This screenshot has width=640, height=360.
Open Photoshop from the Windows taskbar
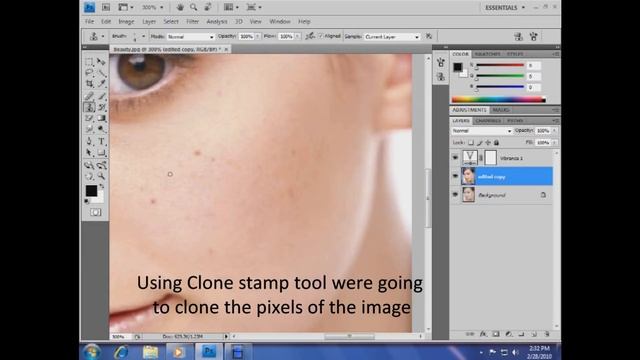click(209, 351)
